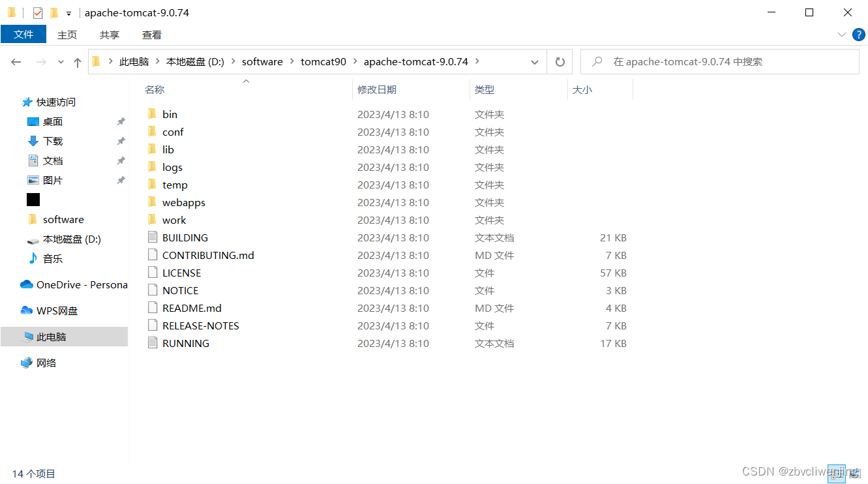Select the logs folder icon

152,167
